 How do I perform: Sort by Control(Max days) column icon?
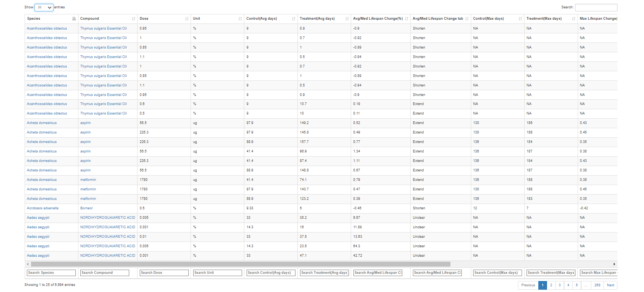coord(520,19)
